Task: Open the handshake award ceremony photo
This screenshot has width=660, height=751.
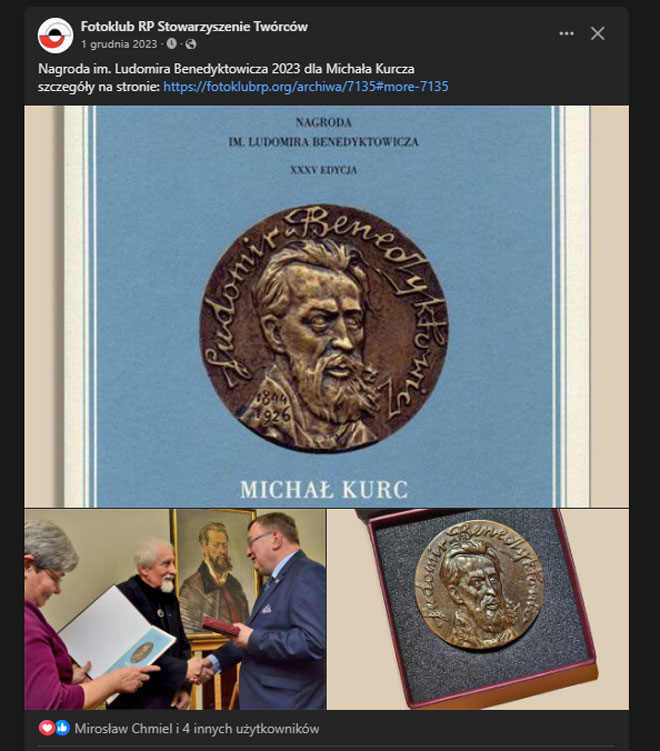Action: (x=175, y=609)
